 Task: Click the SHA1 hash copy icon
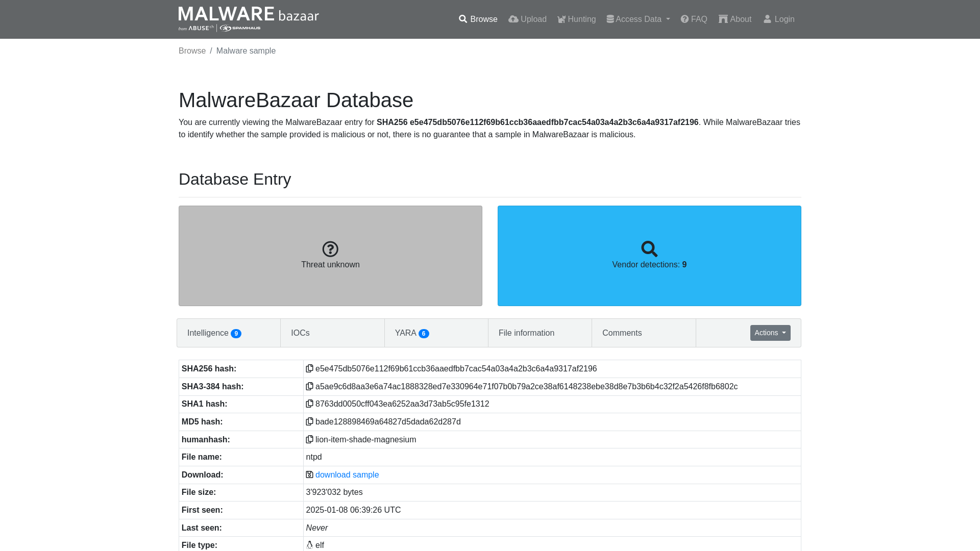(309, 404)
